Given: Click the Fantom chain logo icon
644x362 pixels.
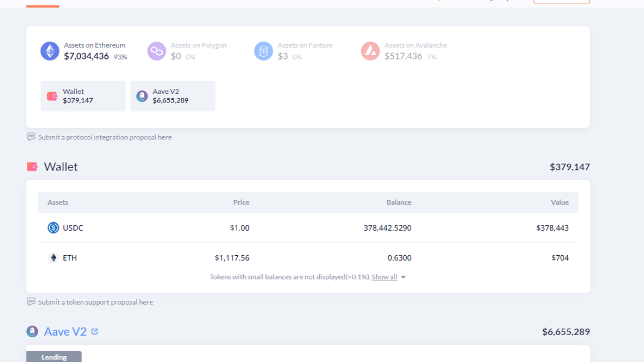Looking at the screenshot, I should [264, 51].
